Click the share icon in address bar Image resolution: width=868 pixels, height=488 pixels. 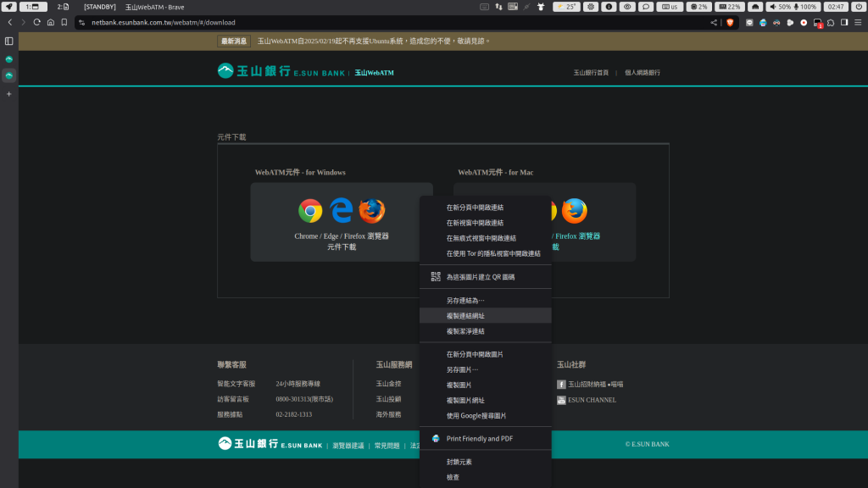point(714,23)
